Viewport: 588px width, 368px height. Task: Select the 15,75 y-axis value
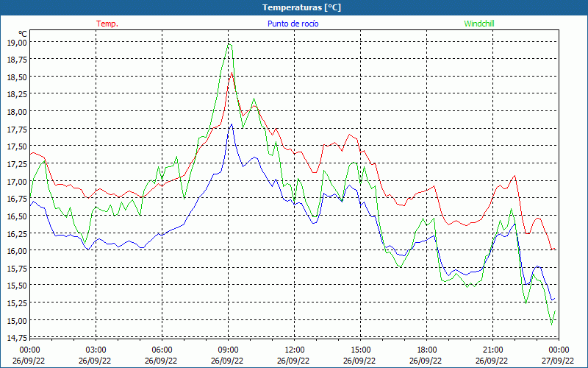[x=17, y=268]
